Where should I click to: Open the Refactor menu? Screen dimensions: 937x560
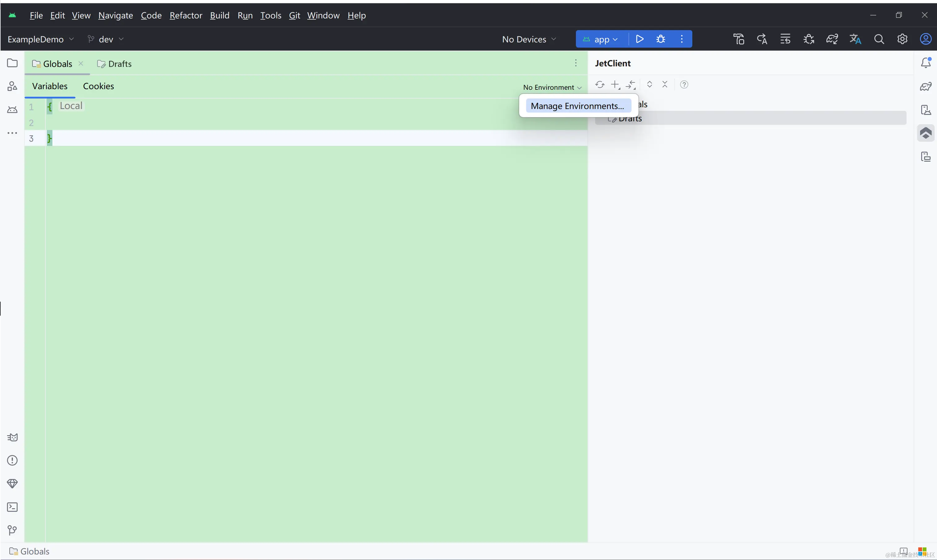tap(186, 15)
